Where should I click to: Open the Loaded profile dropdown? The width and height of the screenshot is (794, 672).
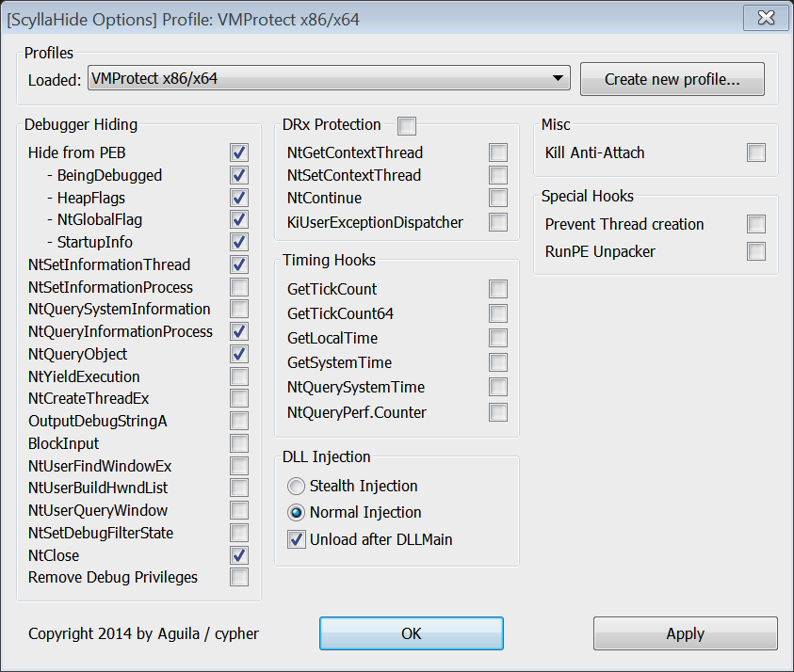pos(329,78)
